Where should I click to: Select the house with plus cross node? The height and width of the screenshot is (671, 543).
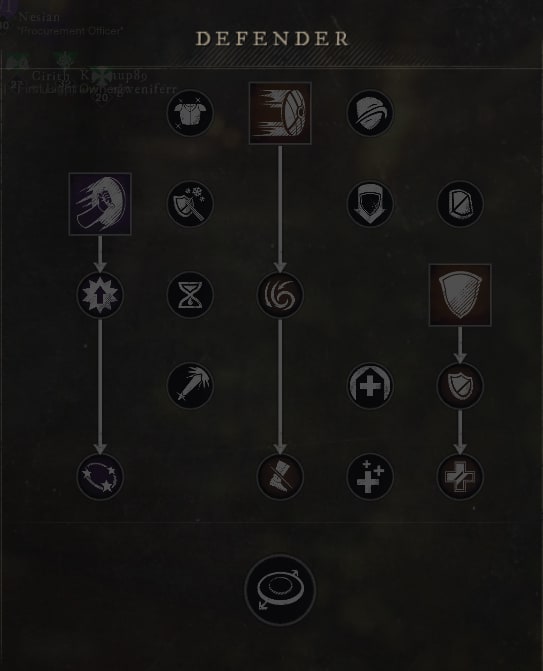[370, 386]
